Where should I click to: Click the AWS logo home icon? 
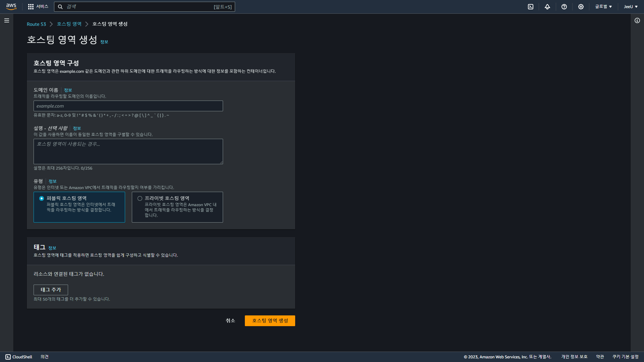click(11, 6)
